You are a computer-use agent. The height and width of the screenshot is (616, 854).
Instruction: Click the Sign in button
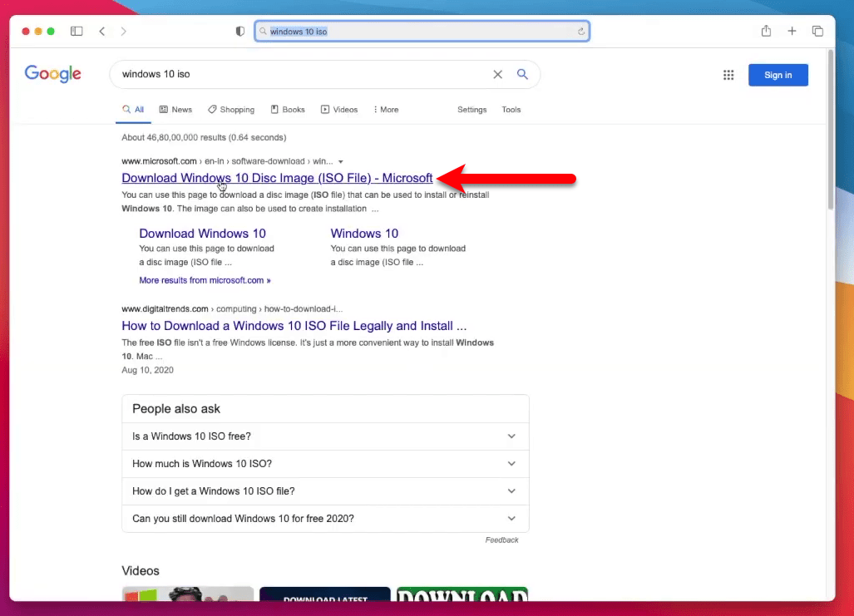click(777, 75)
